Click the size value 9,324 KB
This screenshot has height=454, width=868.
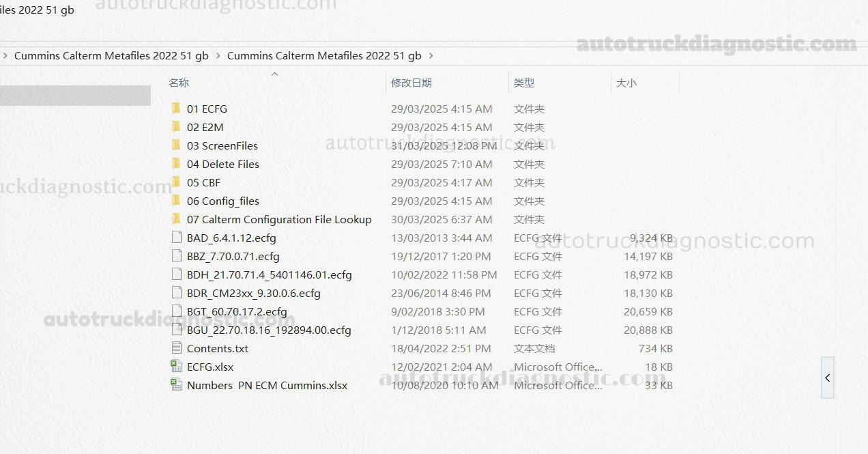pos(651,238)
